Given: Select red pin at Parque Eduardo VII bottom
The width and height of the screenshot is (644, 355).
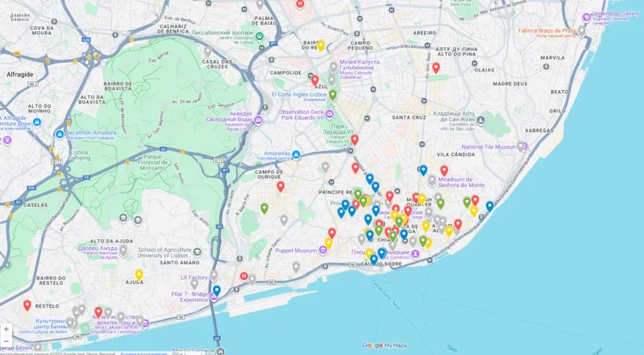Looking at the screenshot, I should click(x=355, y=140).
